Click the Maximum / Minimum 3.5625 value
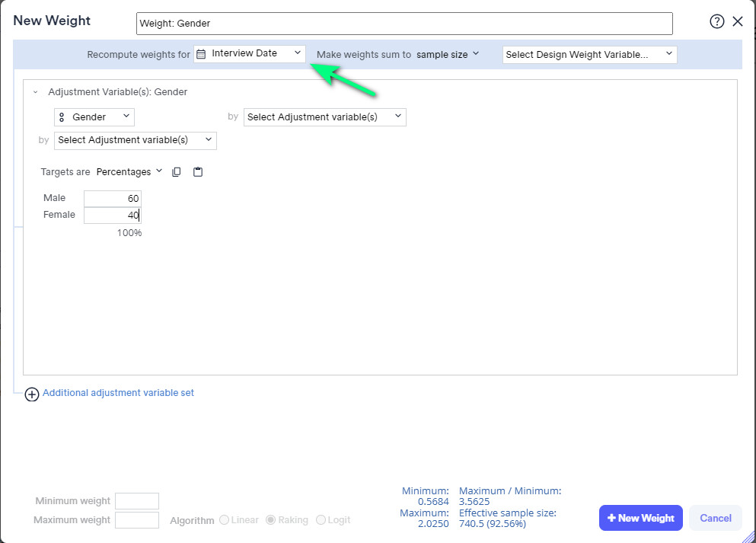756x543 pixels. pyautogui.click(x=474, y=502)
